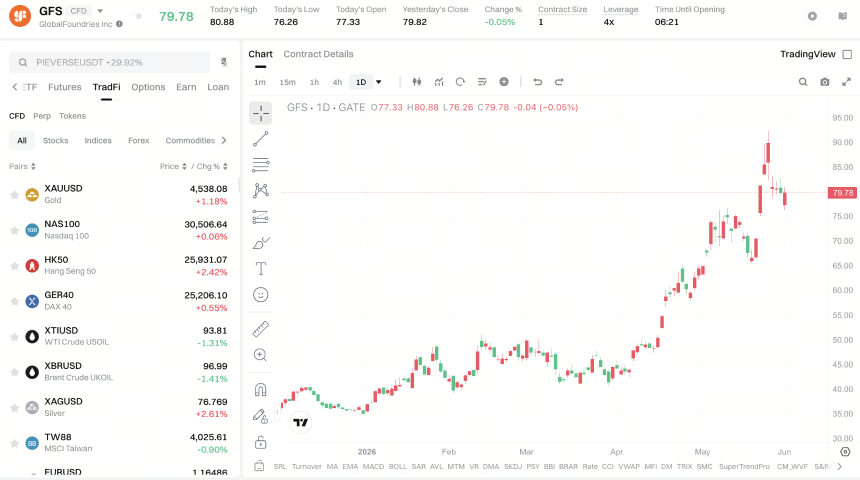Select the pattern drawing tool

[261, 190]
